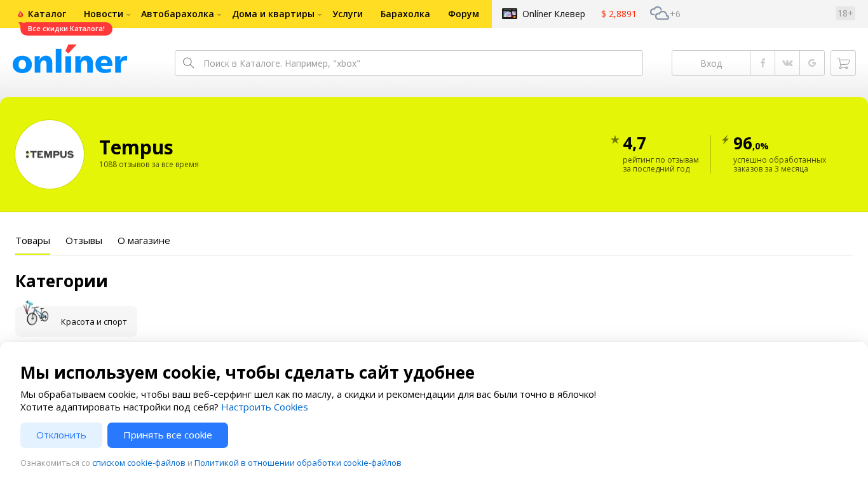Viewport: 868px width, 488px height.
Task: Focus the catalog search field
Action: [x=409, y=63]
